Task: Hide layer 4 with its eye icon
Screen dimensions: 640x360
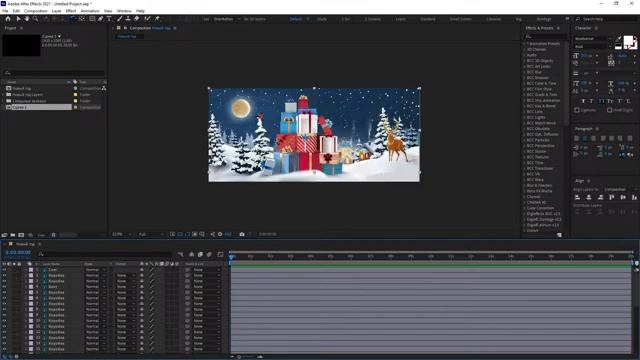Action: pos(4,287)
